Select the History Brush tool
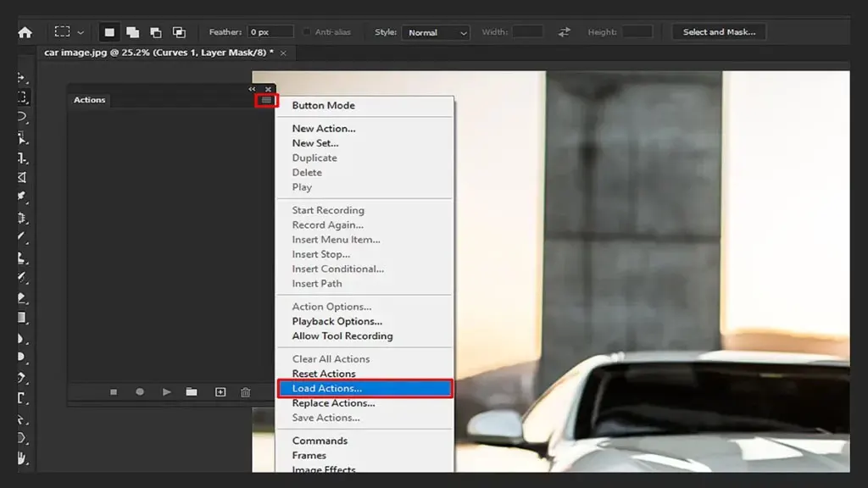Image resolution: width=868 pixels, height=488 pixels. 22,278
